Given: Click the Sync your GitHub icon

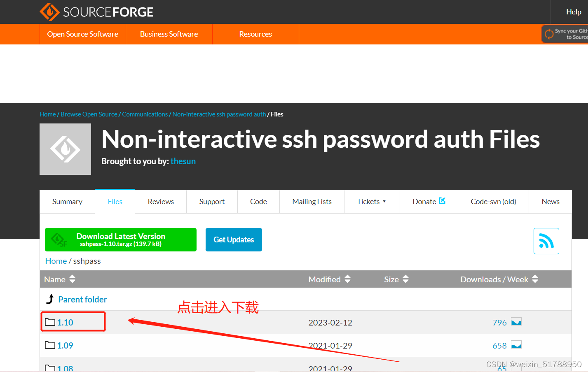Looking at the screenshot, I should (x=549, y=34).
